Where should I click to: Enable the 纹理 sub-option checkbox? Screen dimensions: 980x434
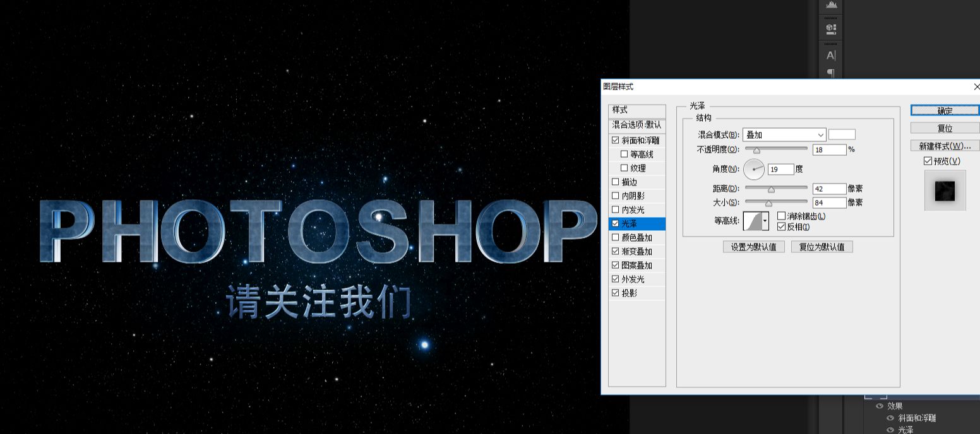[x=624, y=168]
